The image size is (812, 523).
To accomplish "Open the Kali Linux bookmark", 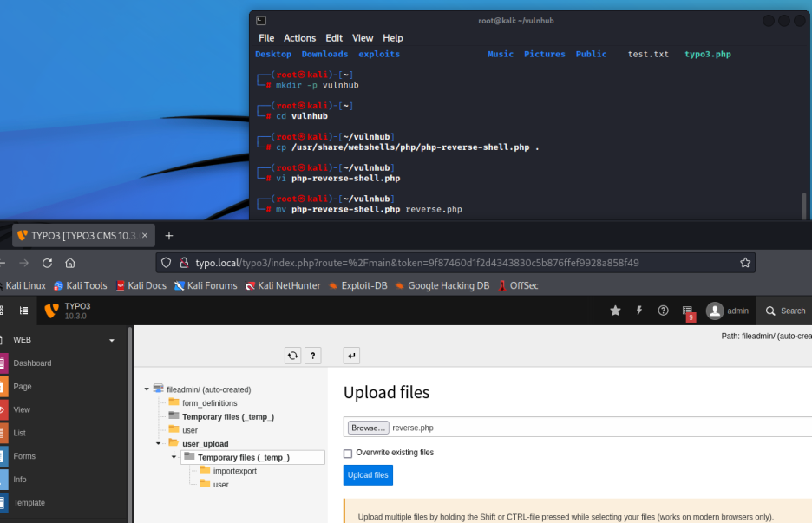I will coord(23,285).
